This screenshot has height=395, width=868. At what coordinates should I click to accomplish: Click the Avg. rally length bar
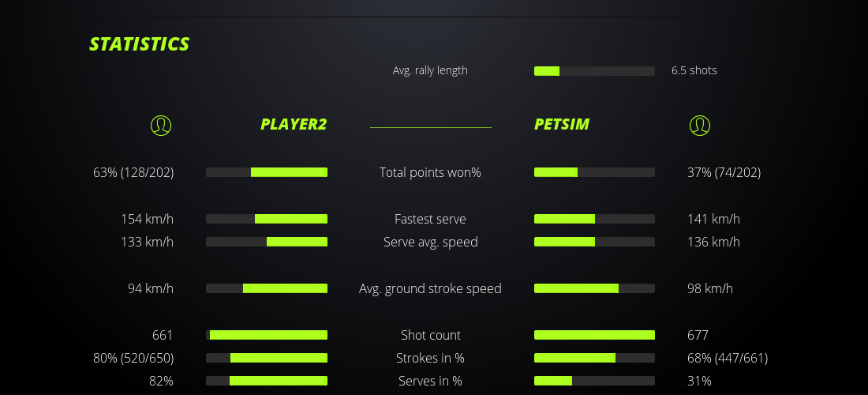pos(594,71)
